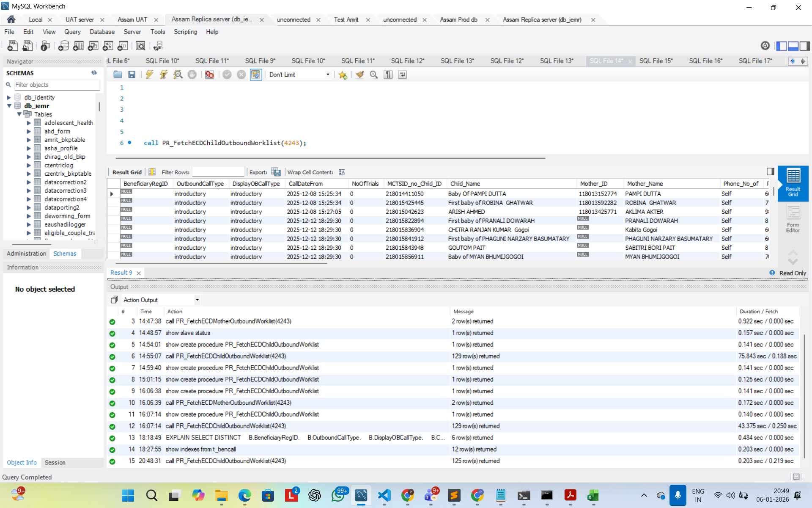The height and width of the screenshot is (508, 812).
Task: Execute the SQL script with lightning icon
Action: [x=149, y=75]
